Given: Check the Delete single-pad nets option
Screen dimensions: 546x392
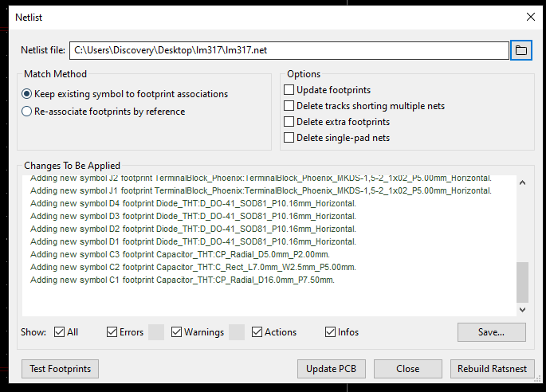Looking at the screenshot, I should [289, 138].
